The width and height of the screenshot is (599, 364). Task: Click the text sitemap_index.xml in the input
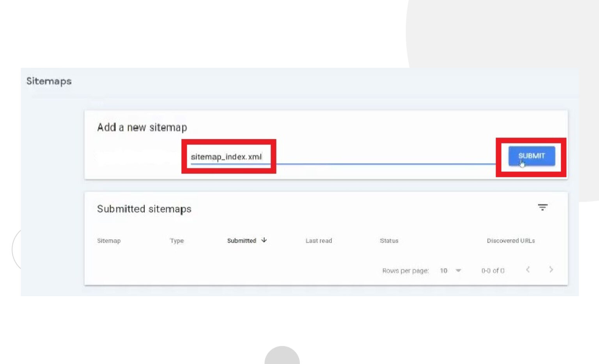pyautogui.click(x=227, y=156)
